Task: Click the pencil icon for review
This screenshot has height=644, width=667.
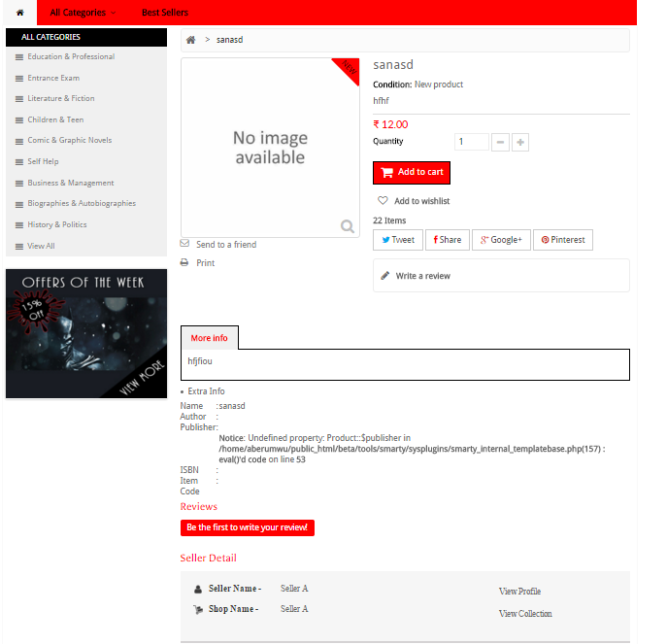Action: 385,276
